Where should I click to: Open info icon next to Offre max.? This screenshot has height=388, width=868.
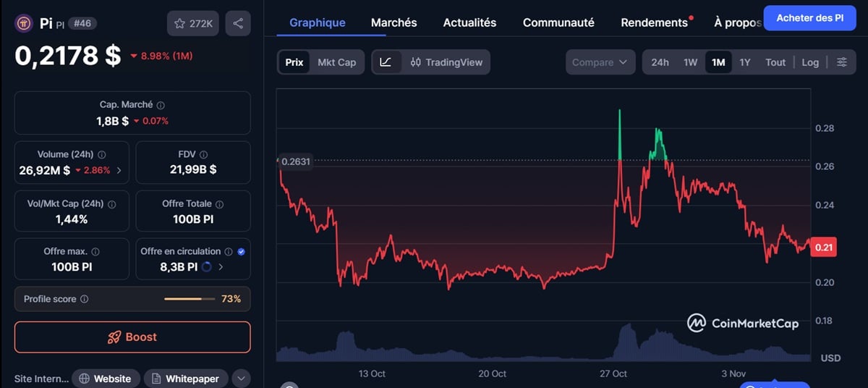pyautogui.click(x=95, y=252)
